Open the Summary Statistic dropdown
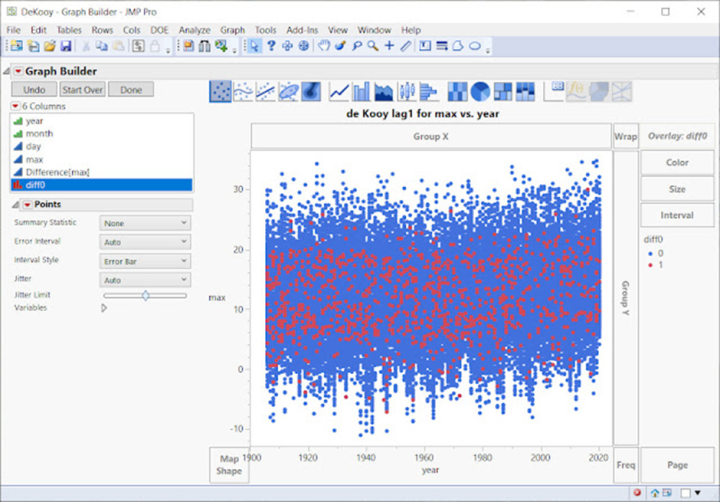This screenshot has width=720, height=502. (x=145, y=224)
